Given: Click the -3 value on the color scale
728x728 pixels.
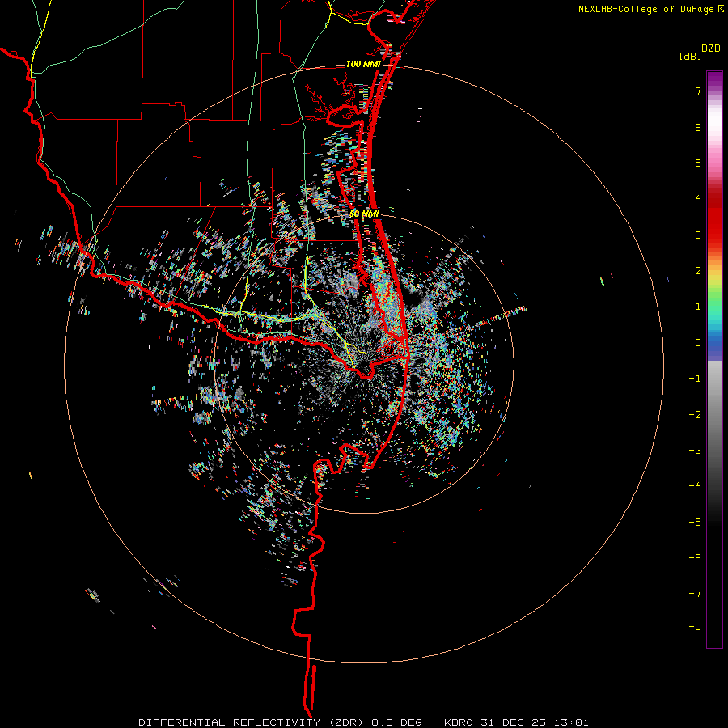Looking at the screenshot, I should (695, 451).
